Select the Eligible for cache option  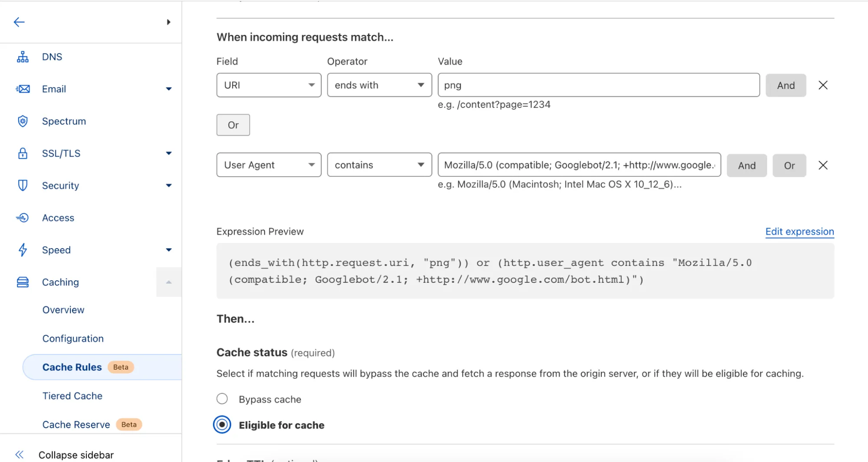click(222, 425)
